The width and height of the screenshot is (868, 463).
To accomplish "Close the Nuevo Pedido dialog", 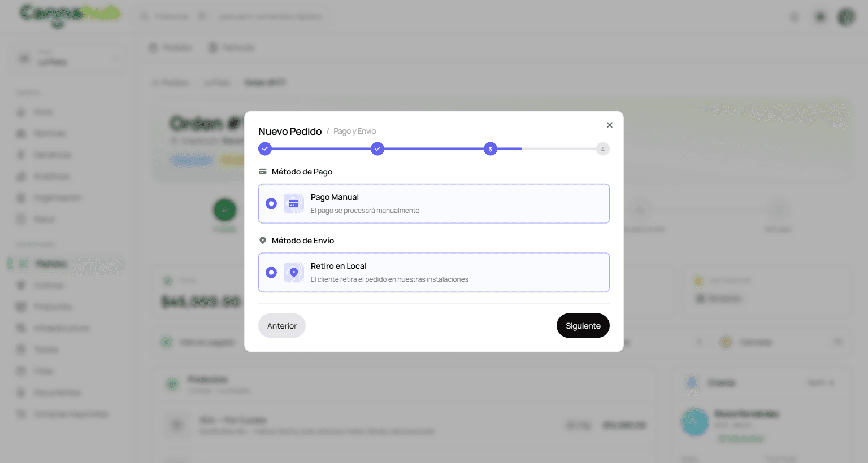I will coord(609,125).
